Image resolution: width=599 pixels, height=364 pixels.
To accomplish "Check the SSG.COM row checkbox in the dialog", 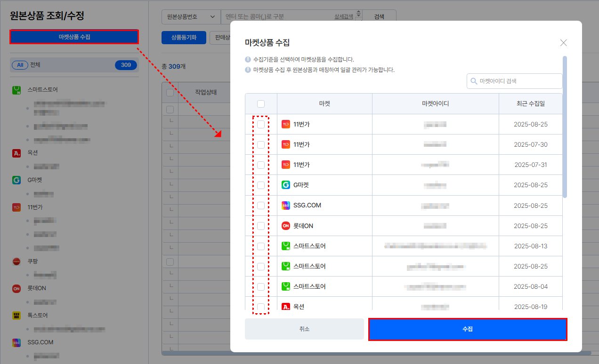I will [261, 205].
